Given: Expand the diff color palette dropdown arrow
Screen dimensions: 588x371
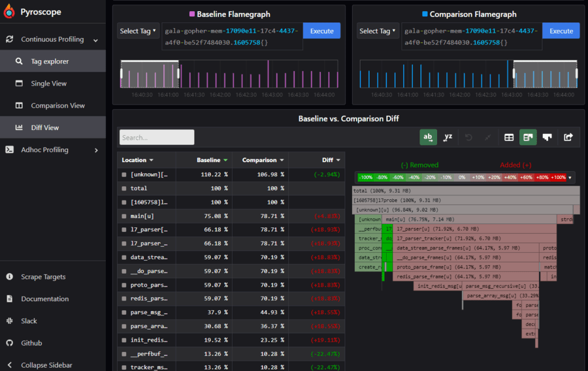Looking at the screenshot, I should [570, 178].
